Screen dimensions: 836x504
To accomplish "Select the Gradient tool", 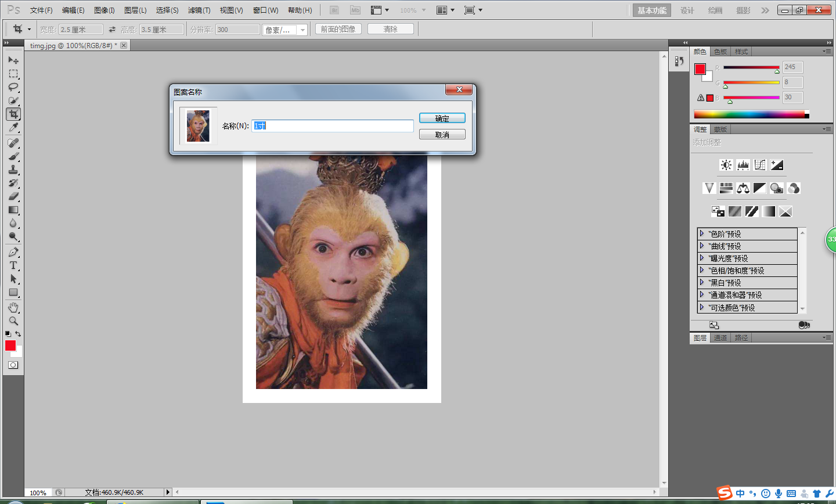I will point(13,210).
